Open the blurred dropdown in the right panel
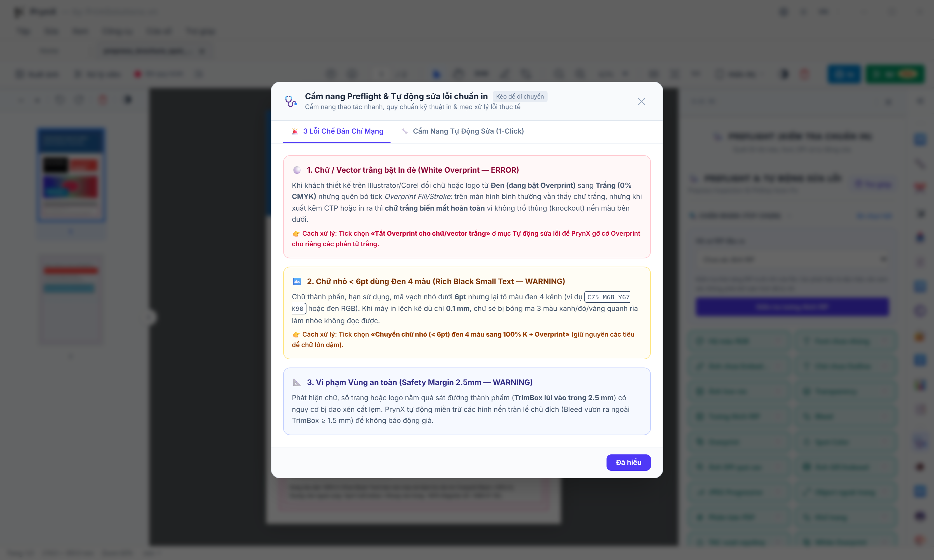The width and height of the screenshot is (934, 560). pos(792,259)
